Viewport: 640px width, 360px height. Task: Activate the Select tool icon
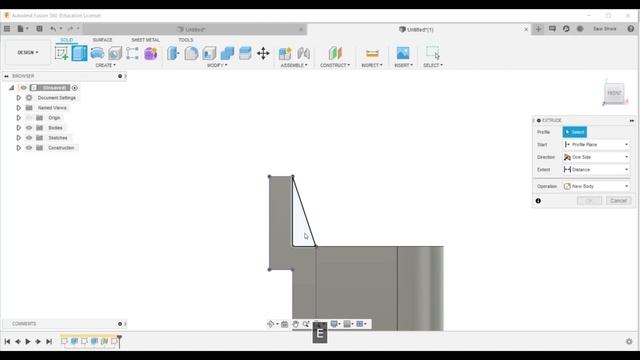click(x=433, y=53)
